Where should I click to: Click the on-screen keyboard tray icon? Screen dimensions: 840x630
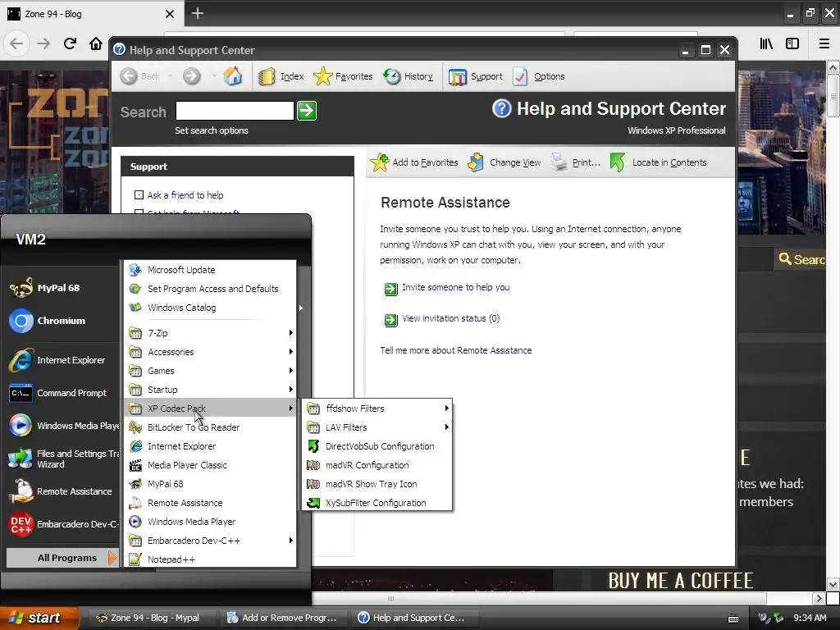[733, 619]
